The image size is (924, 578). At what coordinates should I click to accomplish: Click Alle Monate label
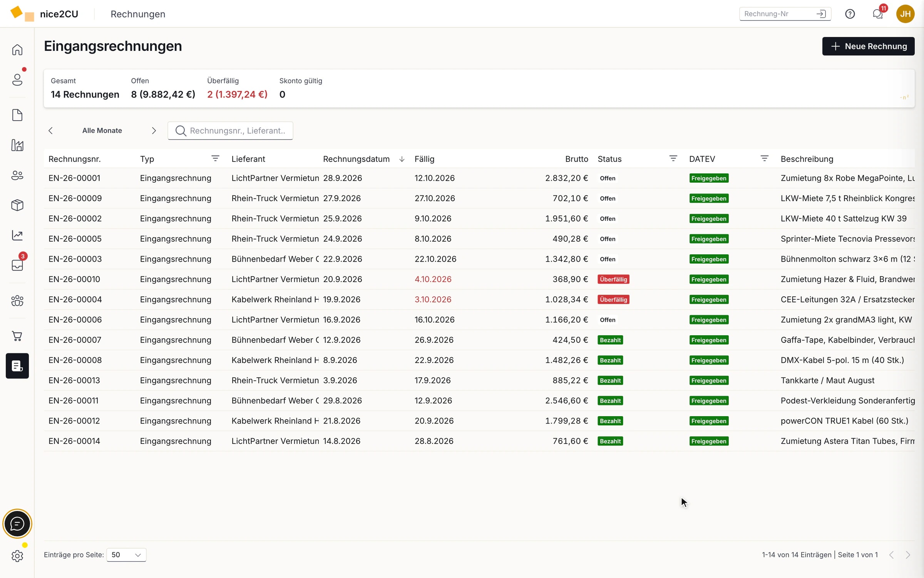[x=102, y=131]
